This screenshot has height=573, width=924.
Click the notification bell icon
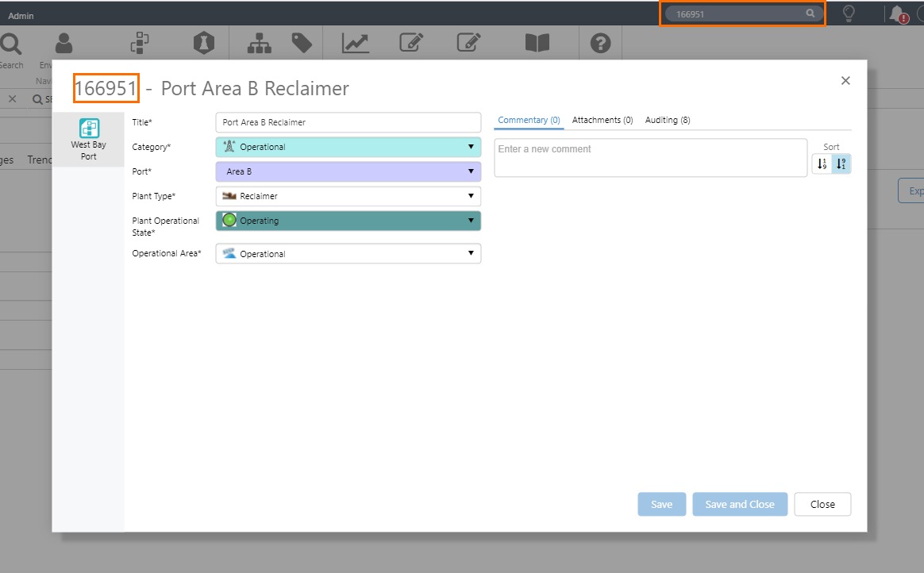point(897,13)
